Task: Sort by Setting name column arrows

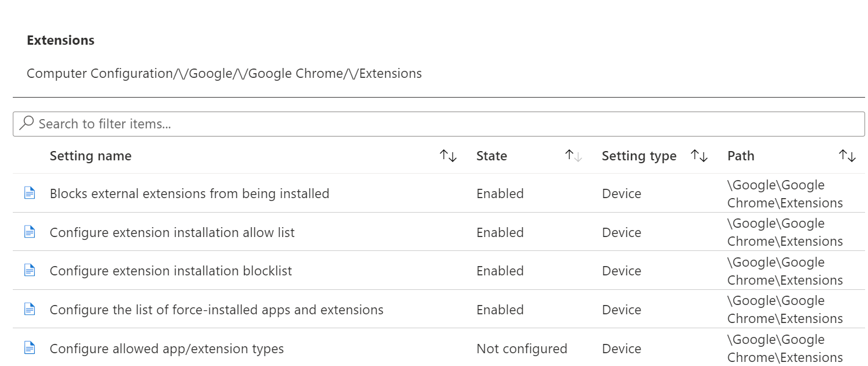Action: pos(448,156)
